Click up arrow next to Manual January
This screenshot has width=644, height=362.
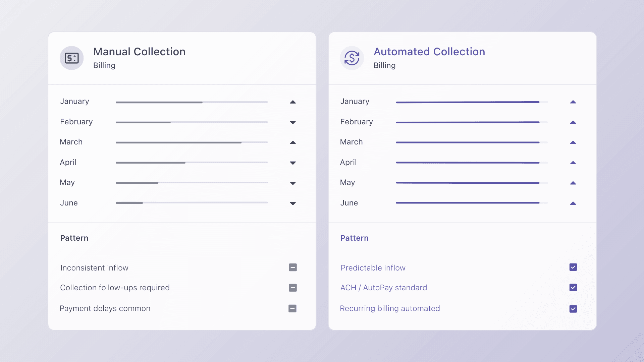point(293,102)
